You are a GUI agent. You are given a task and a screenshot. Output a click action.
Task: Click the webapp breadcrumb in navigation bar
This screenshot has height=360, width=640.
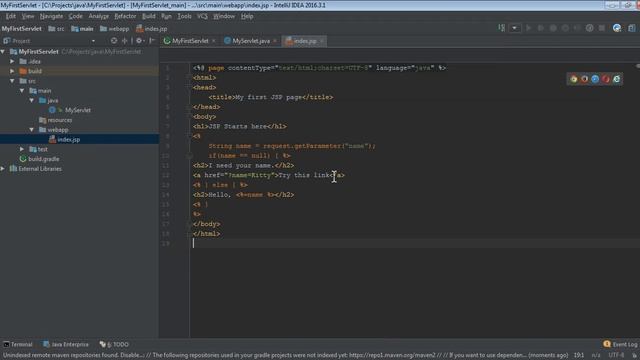tap(114, 29)
